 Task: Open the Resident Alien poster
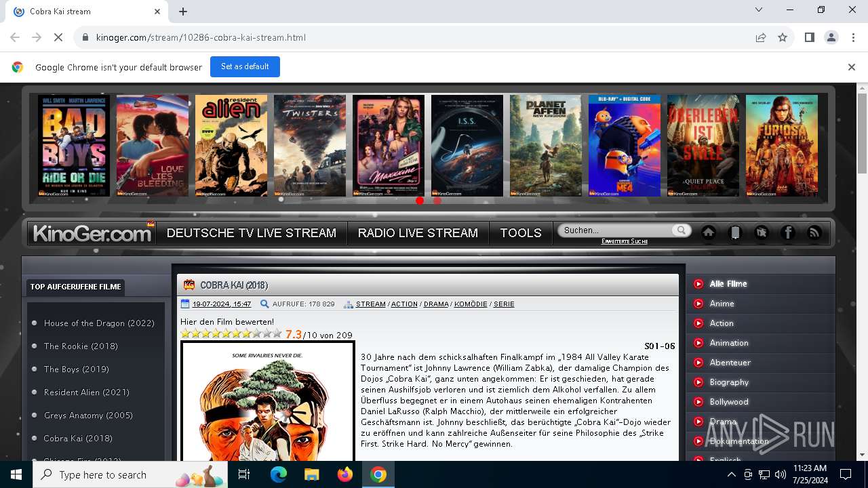(x=231, y=146)
